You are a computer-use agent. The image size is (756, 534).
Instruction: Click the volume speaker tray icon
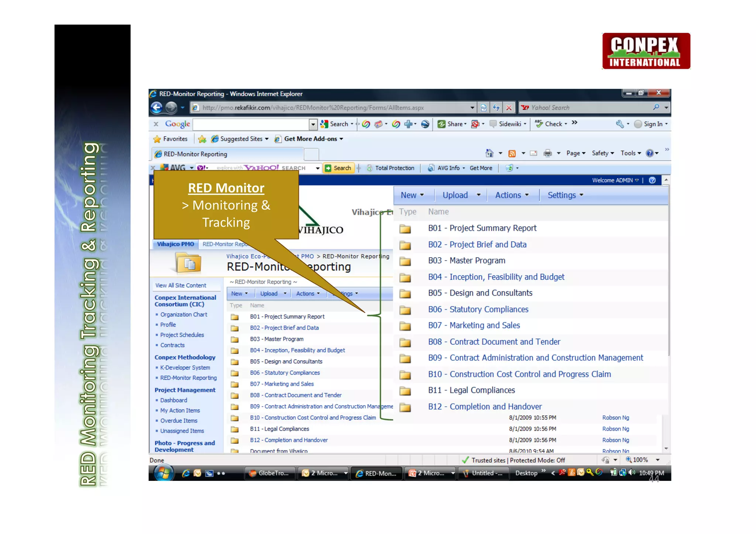point(632,472)
